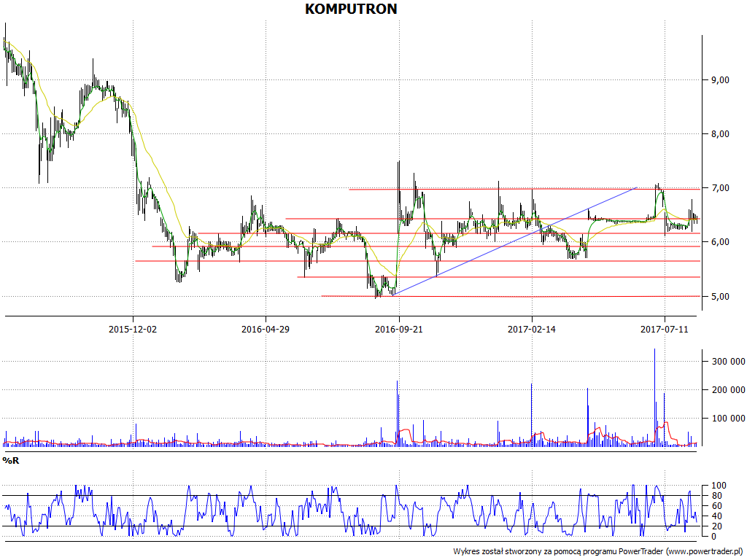Click the 9,00 price axis label
This screenshot has width=747, height=560.
coord(720,80)
